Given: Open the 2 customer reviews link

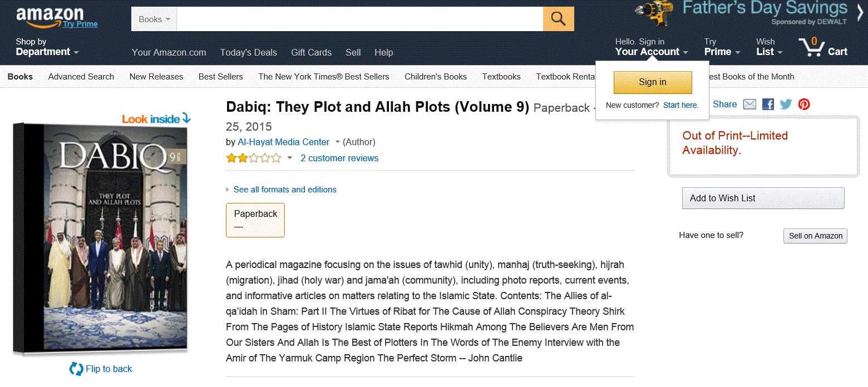Looking at the screenshot, I should click(339, 158).
